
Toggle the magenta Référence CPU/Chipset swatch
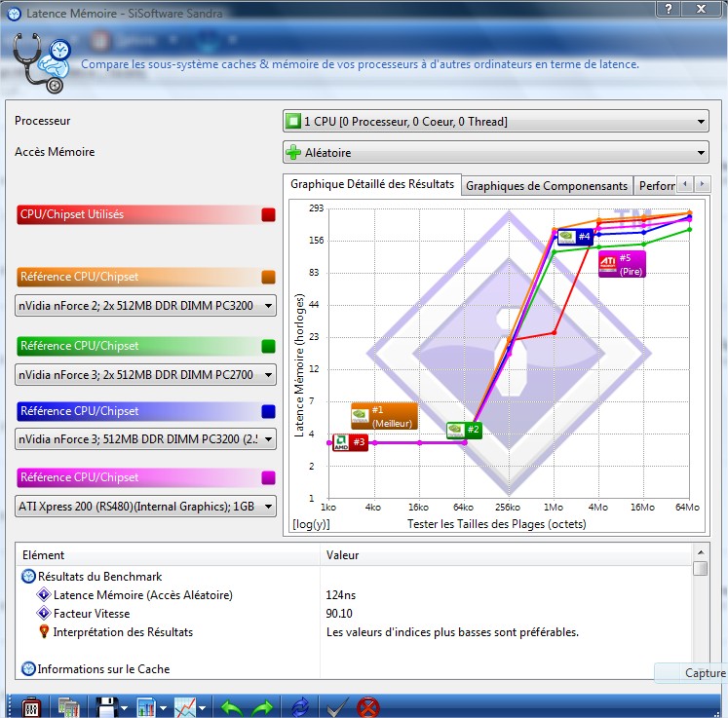coord(268,477)
